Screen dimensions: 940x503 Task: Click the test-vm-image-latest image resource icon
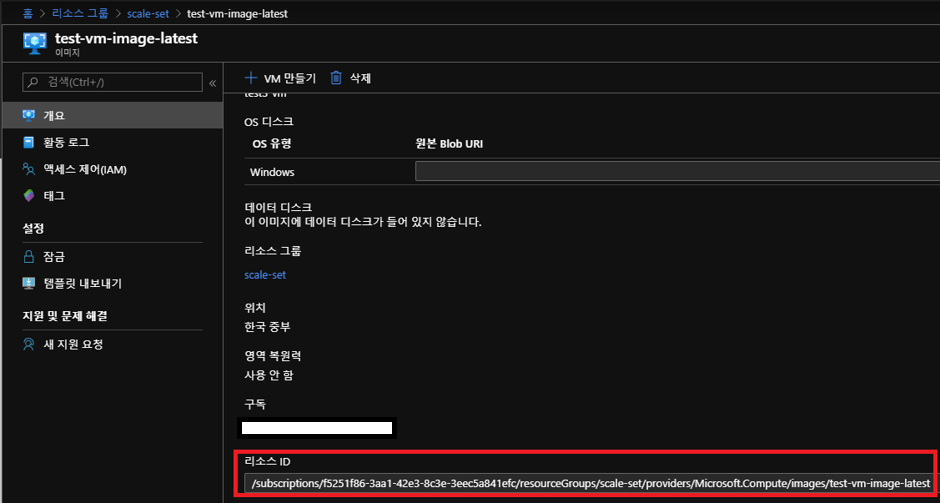(x=35, y=43)
